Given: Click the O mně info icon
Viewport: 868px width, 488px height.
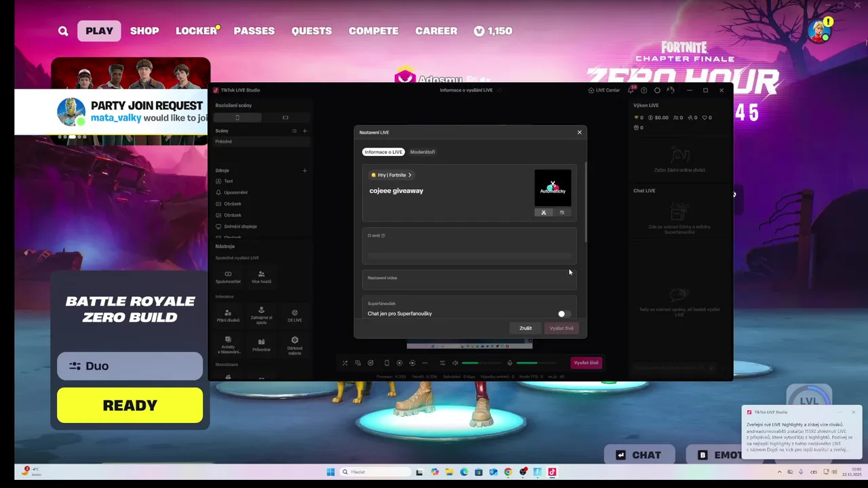Looking at the screenshot, I should [x=383, y=236].
